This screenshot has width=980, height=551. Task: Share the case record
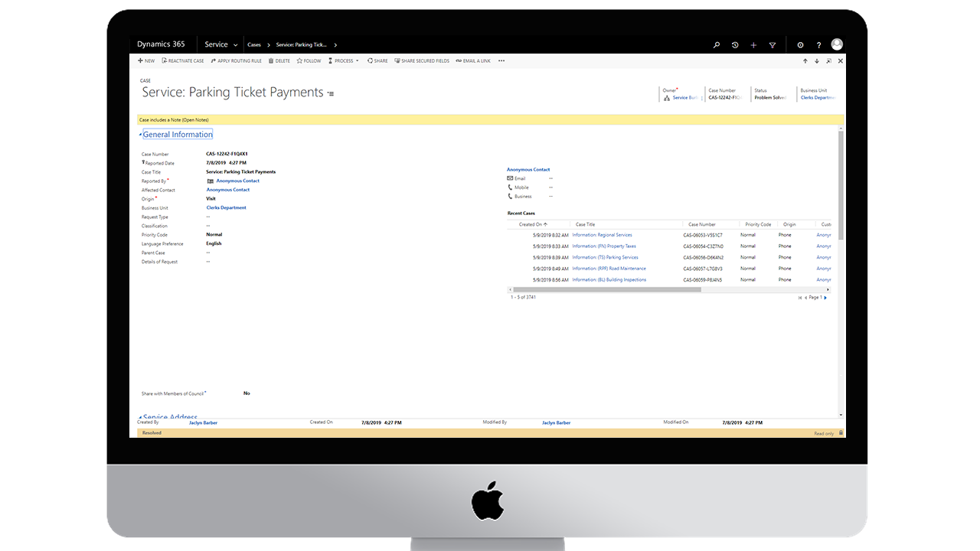pos(377,60)
